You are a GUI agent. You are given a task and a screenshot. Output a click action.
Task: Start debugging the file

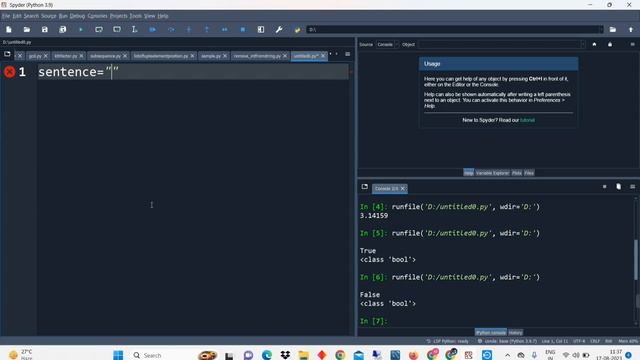(x=153, y=29)
